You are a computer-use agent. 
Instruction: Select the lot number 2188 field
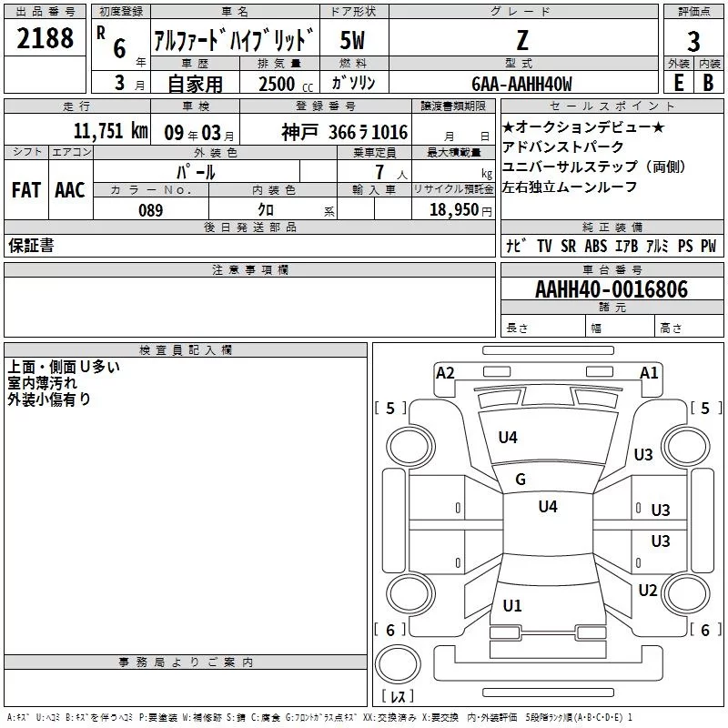pyautogui.click(x=45, y=38)
